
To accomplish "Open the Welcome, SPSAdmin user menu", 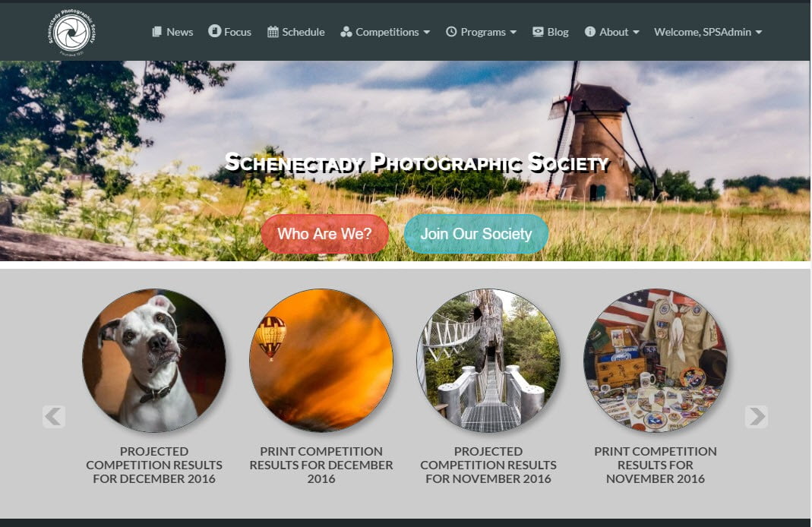I will click(707, 32).
